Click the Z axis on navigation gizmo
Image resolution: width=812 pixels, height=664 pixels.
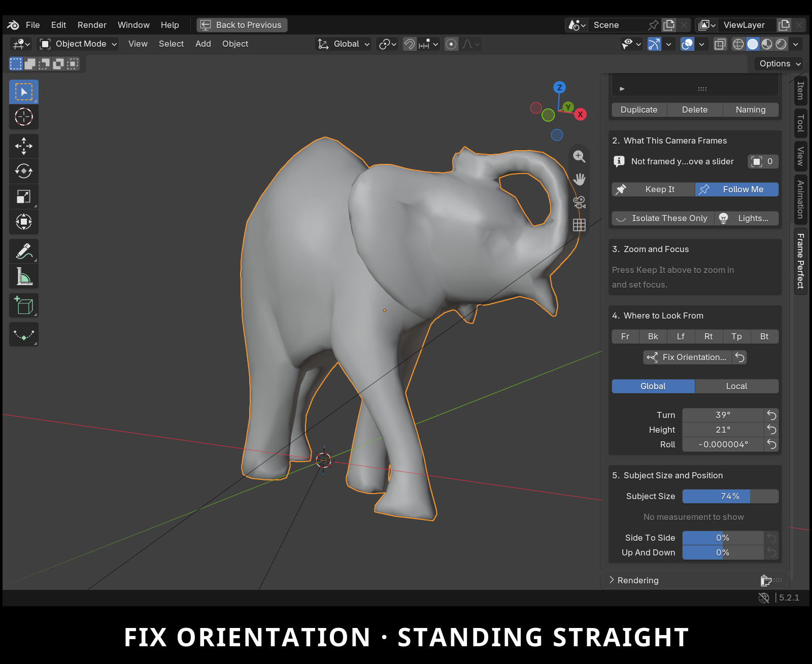point(559,87)
